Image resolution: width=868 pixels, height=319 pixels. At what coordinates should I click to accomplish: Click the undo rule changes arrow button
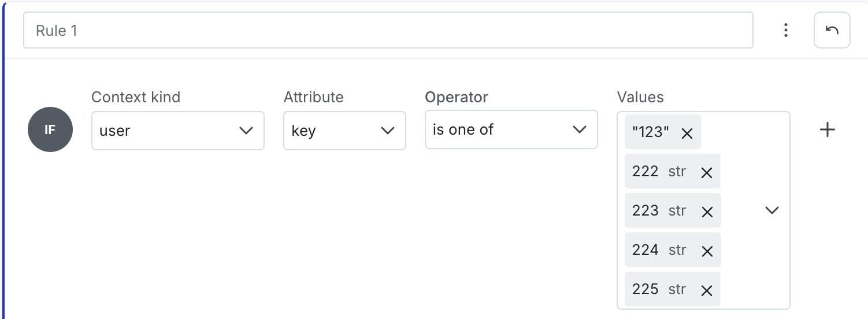coord(832,30)
